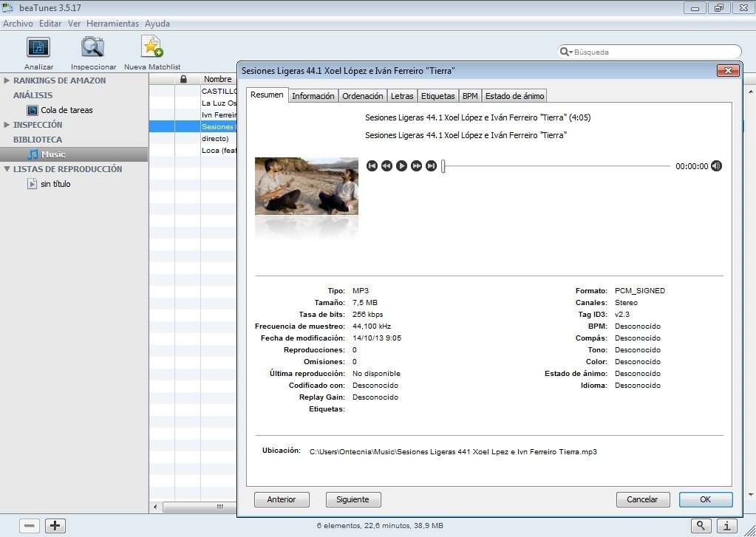Click the OK button

(706, 499)
